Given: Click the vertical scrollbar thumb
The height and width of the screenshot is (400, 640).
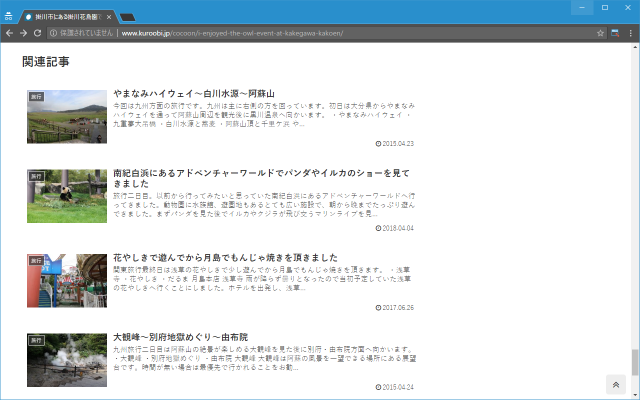Looking at the screenshot, I should tap(635, 362).
